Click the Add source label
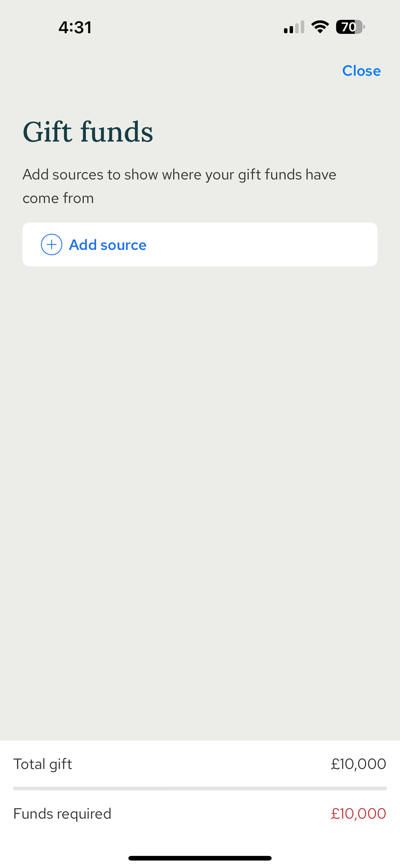The image size is (400, 868). tap(107, 245)
